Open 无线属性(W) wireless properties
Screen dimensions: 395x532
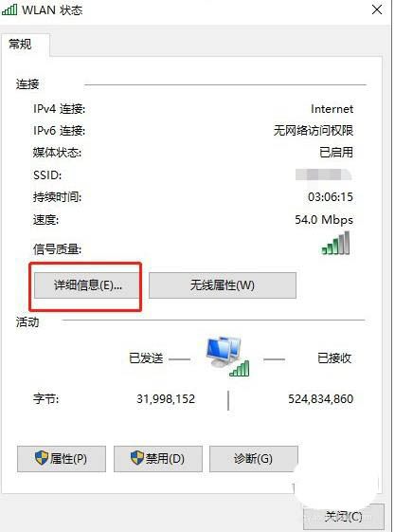(x=223, y=285)
